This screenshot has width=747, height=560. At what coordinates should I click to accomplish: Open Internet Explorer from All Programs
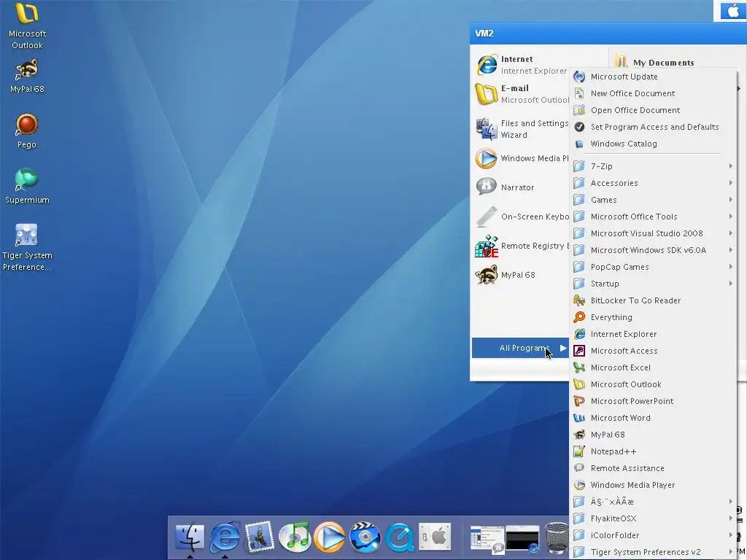click(x=653, y=334)
